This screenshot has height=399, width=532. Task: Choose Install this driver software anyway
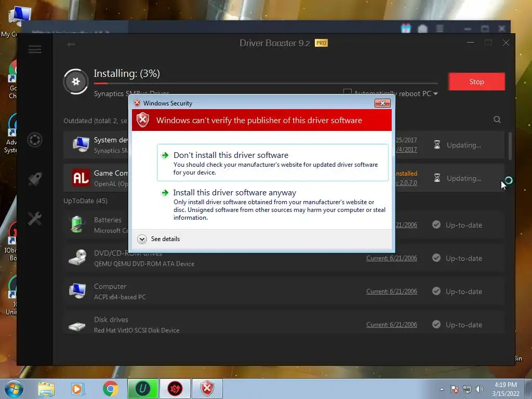tap(272, 205)
